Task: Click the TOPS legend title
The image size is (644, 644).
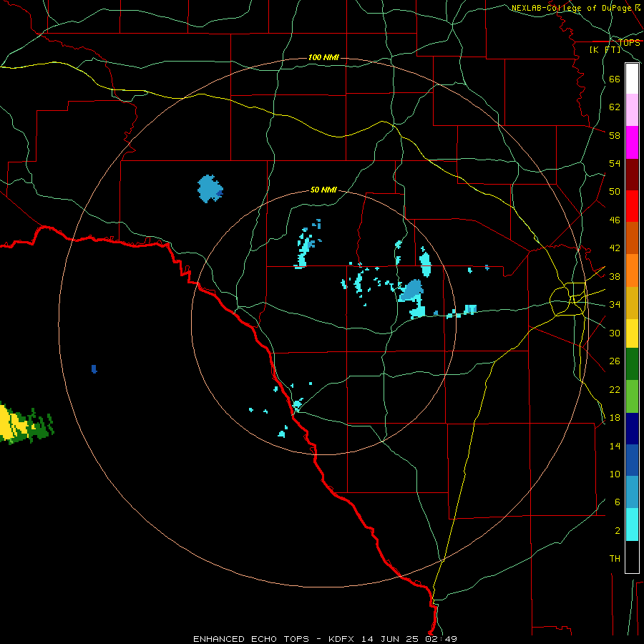Action: click(x=629, y=43)
